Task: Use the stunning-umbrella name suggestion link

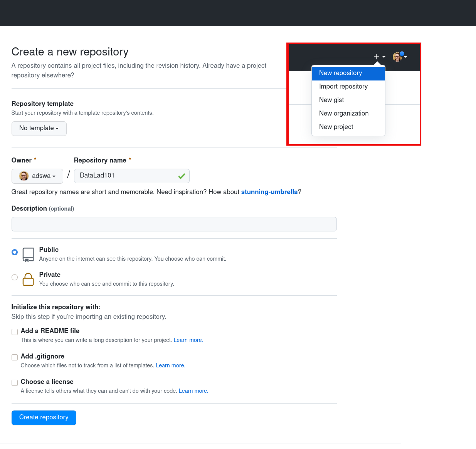Action: pos(269,192)
